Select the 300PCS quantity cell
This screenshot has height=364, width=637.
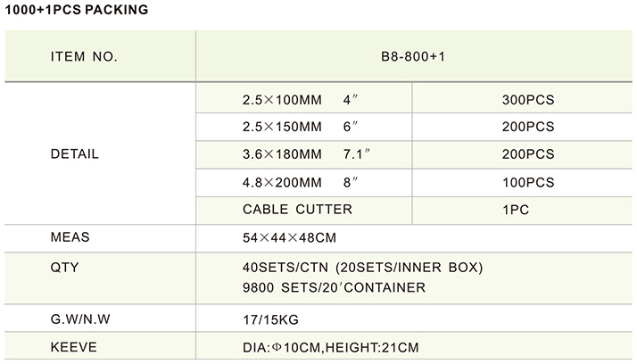pyautogui.click(x=528, y=100)
